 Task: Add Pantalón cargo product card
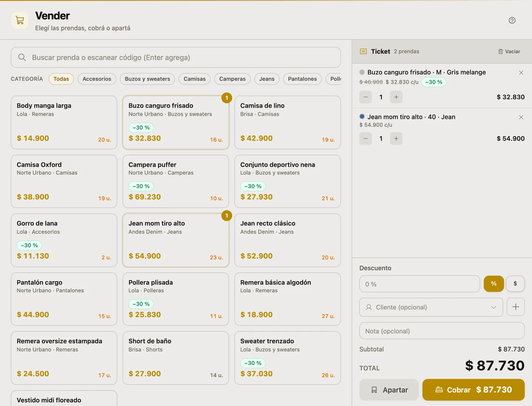[x=64, y=299]
